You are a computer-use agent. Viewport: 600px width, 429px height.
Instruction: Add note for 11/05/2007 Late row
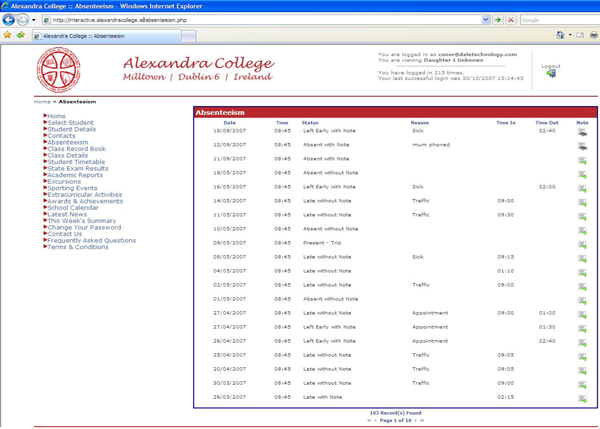[582, 217]
